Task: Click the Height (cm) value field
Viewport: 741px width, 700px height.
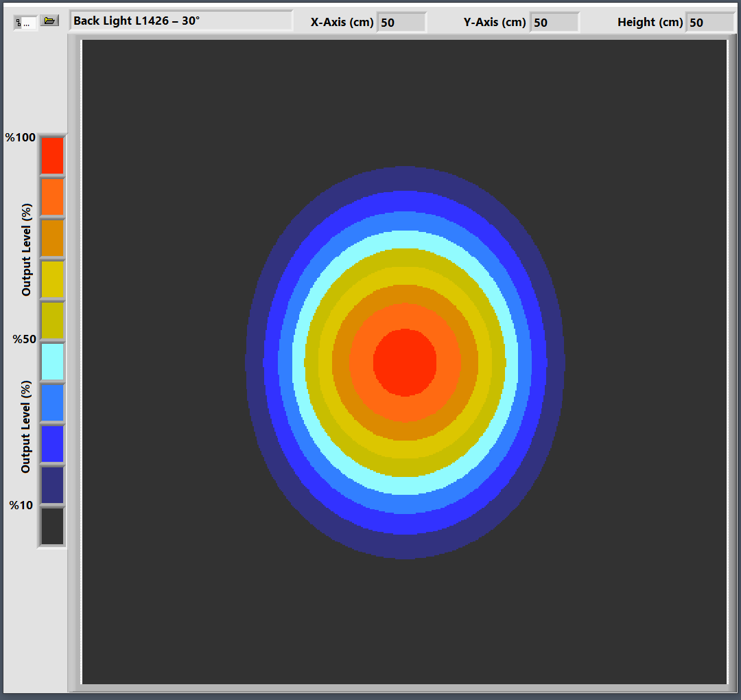Action: coord(709,23)
